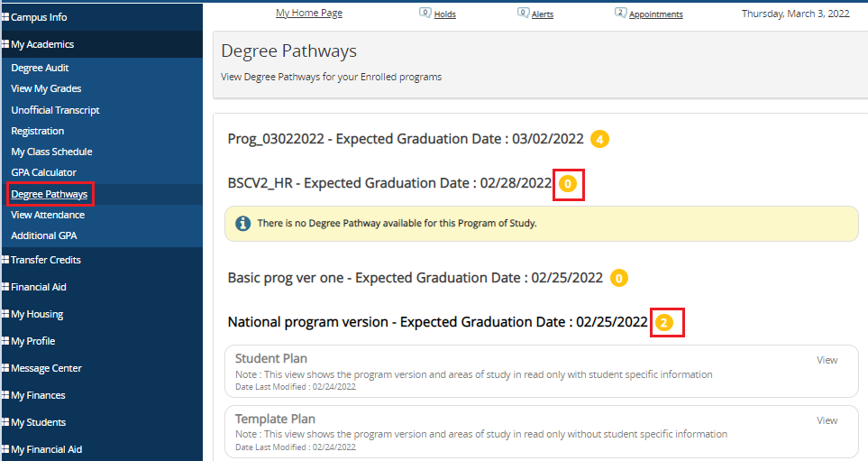
Task: Open Unofficial Transcript from sidebar
Action: [x=55, y=110]
